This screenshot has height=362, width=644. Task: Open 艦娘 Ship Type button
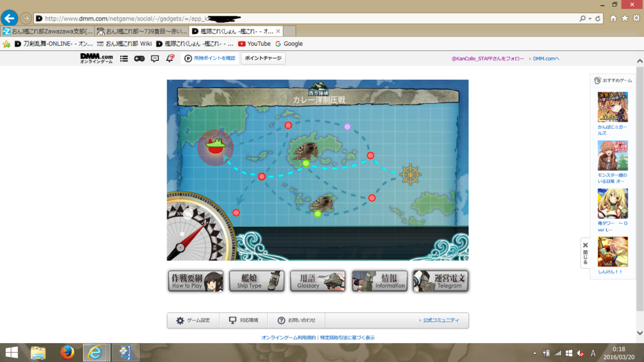(257, 281)
